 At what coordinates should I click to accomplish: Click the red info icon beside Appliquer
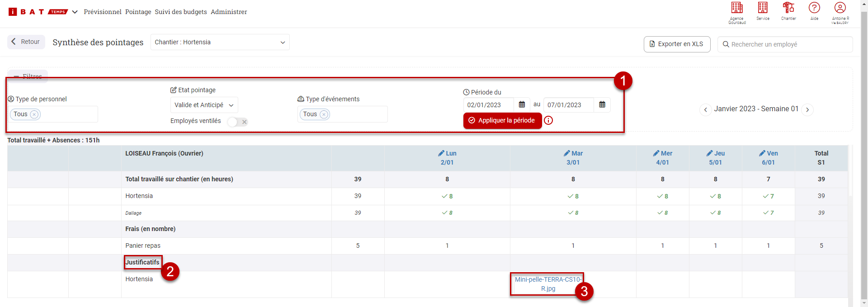click(x=548, y=121)
